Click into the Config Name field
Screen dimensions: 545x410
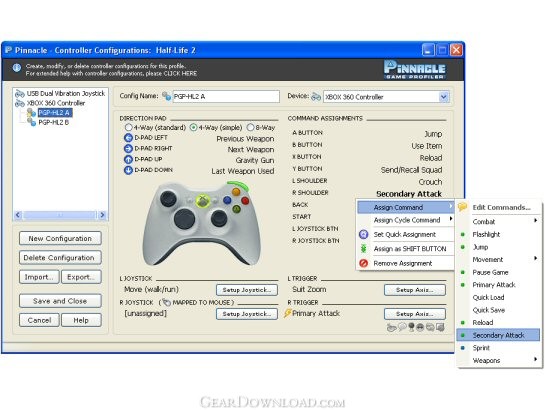226,96
